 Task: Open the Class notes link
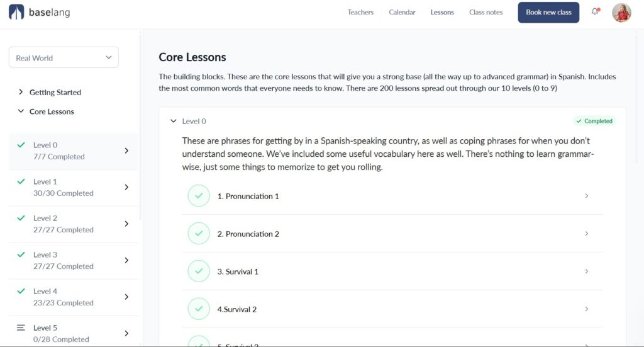486,12
